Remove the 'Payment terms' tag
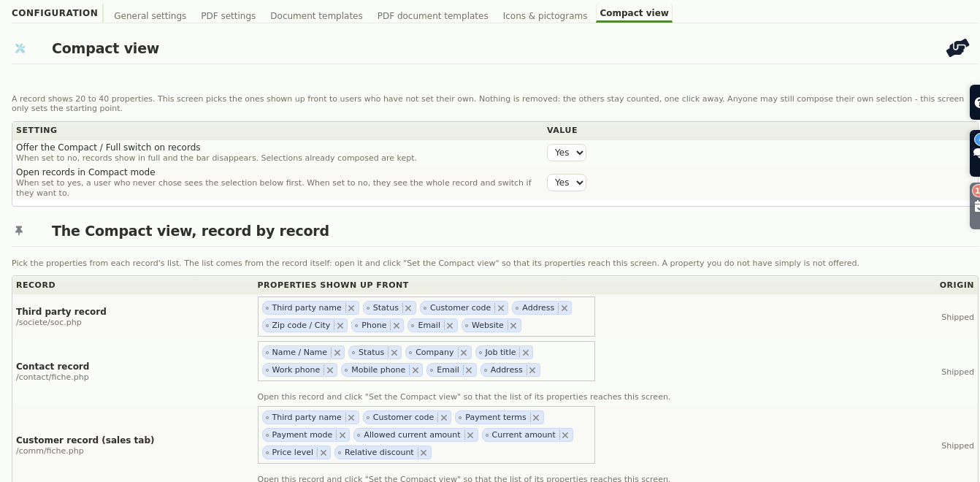The image size is (980, 482). point(536,418)
